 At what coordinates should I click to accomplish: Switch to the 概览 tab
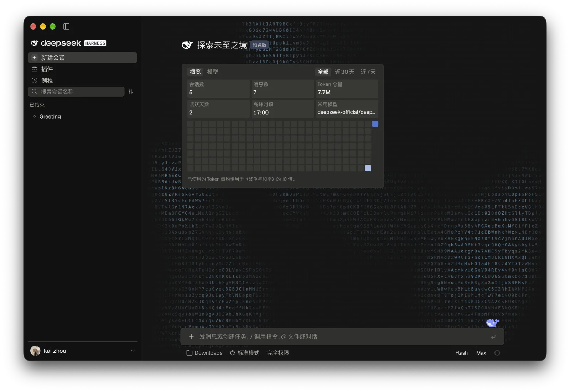(x=195, y=72)
